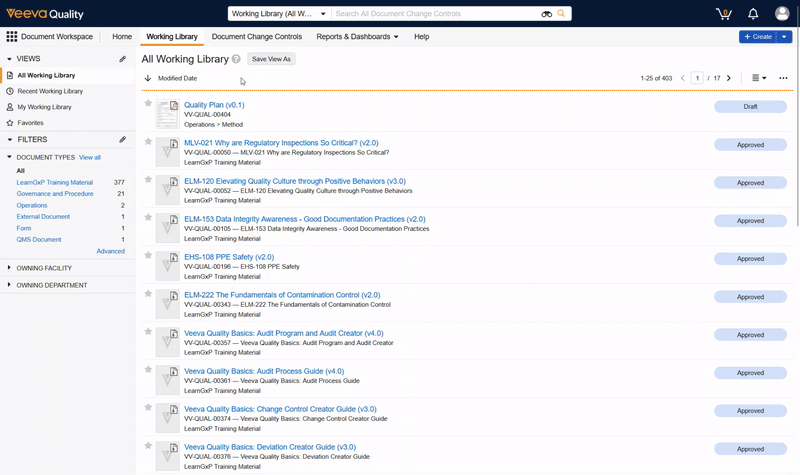Toggle sort direction arrow by Modified Date
The image size is (800, 475).
148,78
